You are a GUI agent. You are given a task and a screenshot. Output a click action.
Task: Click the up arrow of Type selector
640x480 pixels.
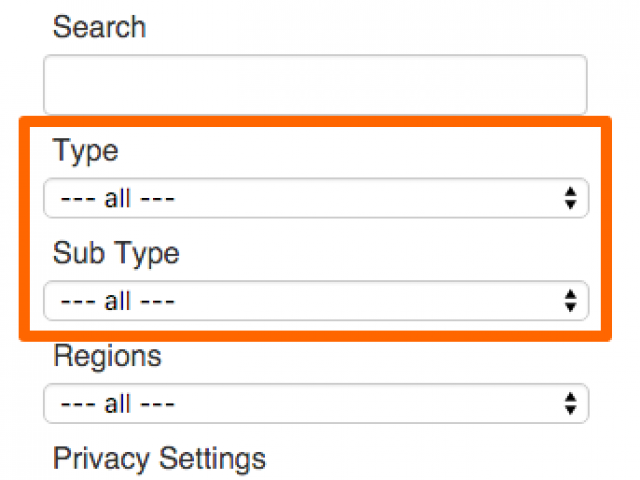tap(570, 191)
